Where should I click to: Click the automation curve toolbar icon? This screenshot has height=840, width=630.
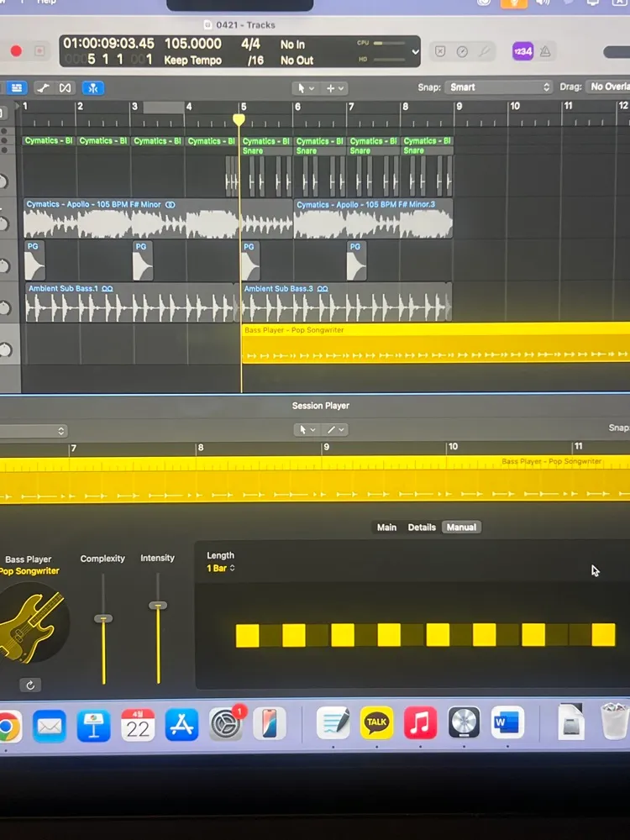tap(43, 88)
